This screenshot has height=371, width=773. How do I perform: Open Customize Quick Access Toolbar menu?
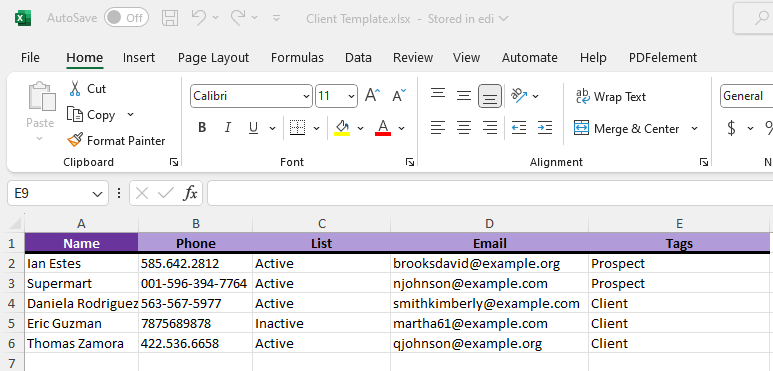click(x=277, y=18)
